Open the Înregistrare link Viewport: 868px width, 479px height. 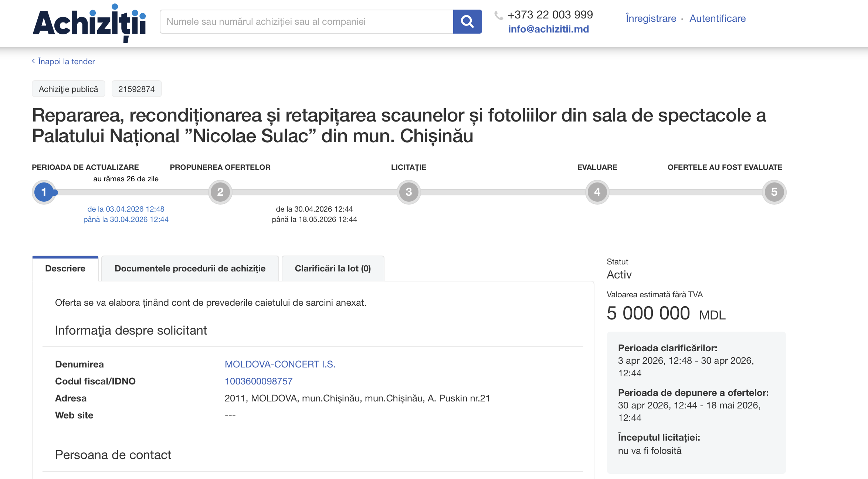651,18
